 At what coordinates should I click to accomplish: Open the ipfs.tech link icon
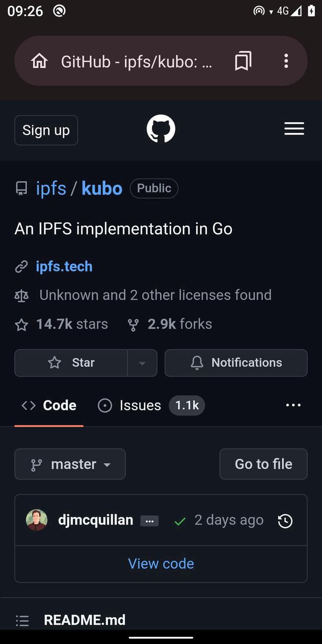point(21,266)
